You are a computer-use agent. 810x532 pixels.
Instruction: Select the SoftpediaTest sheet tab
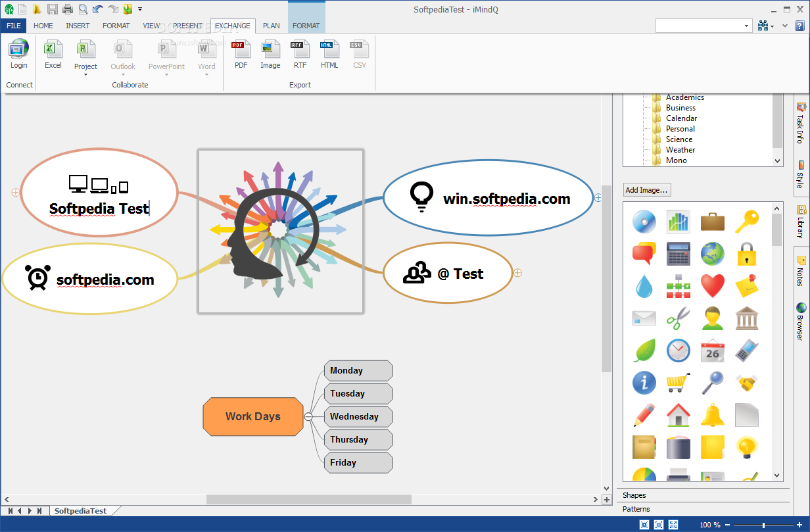click(x=80, y=510)
